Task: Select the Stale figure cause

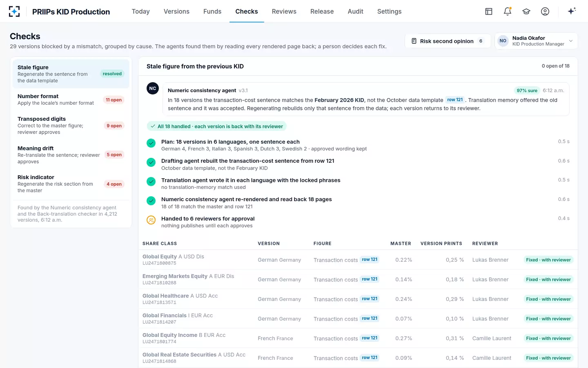Action: [71, 74]
